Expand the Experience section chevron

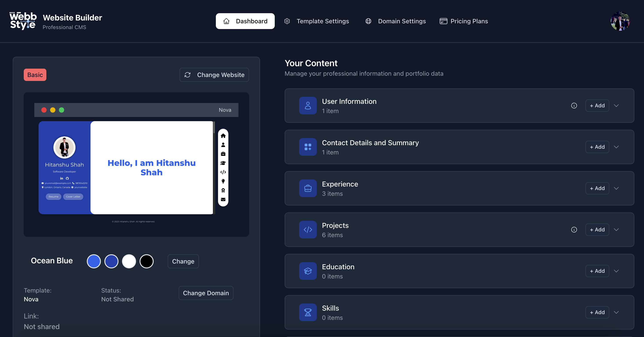pyautogui.click(x=616, y=188)
